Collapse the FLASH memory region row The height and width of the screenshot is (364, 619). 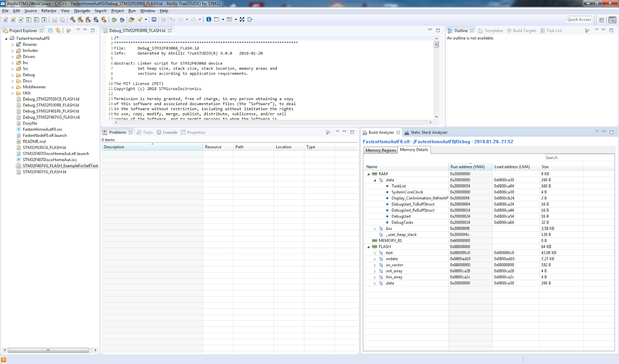[368, 247]
